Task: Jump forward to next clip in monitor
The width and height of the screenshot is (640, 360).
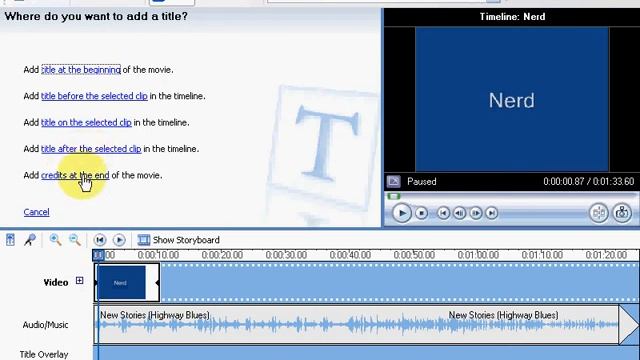Action: click(492, 213)
